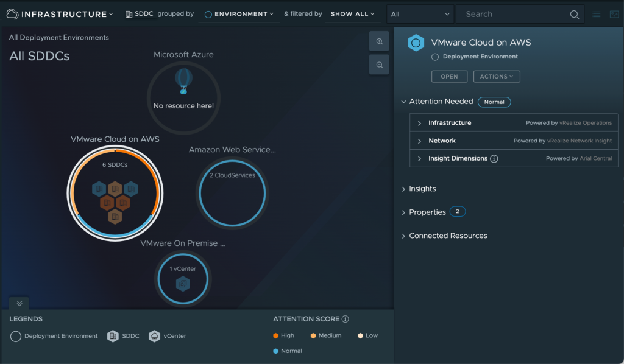Viewport: 624px width, 364px height.
Task: Select middle-right orange SDDC hexagon
Action: (x=123, y=203)
